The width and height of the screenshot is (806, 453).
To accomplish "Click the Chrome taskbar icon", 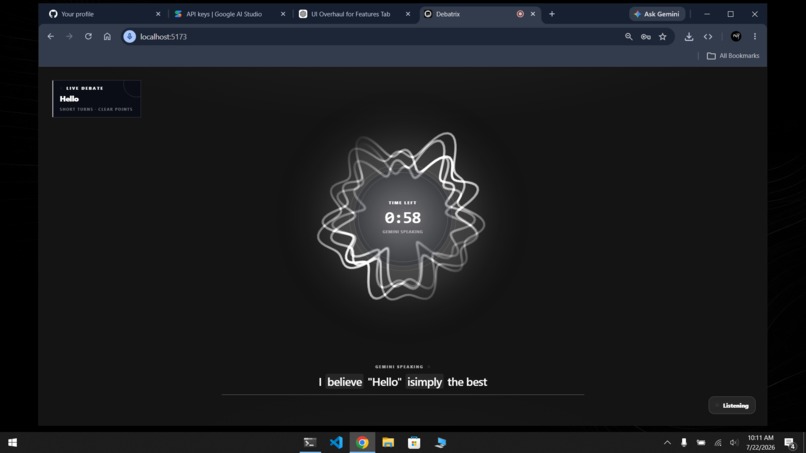I will tap(362, 442).
